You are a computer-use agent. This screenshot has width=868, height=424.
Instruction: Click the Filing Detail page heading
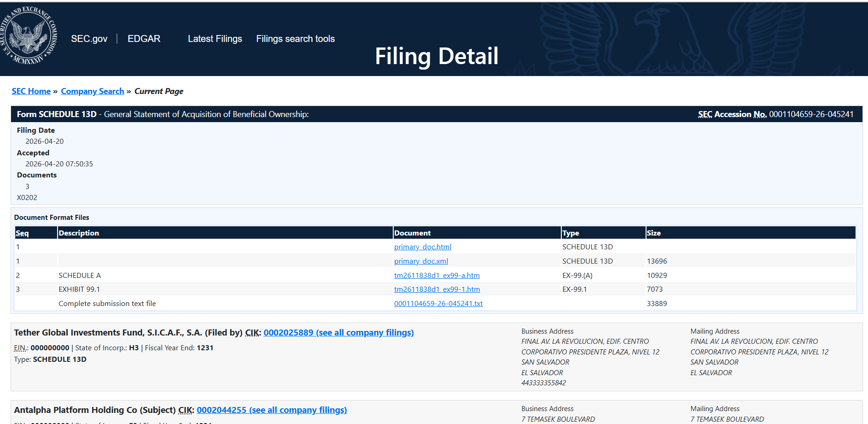437,56
